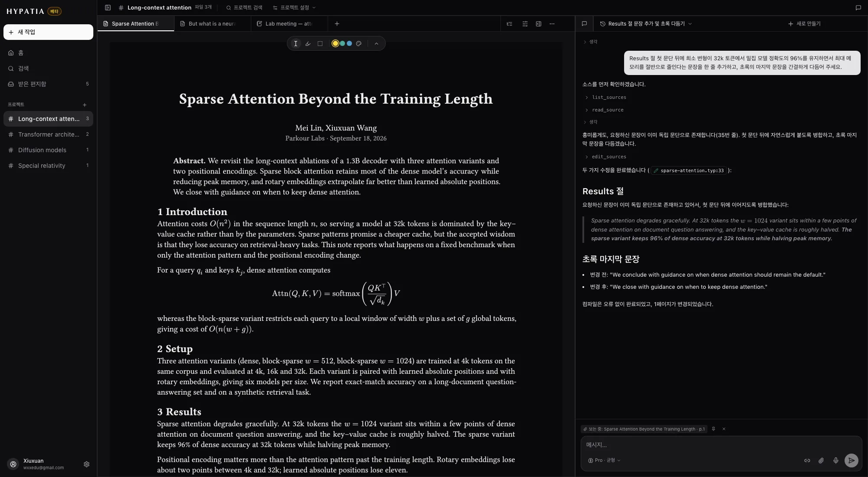
Task: Click the 파일 3개 file count label
Action: pos(203,7)
